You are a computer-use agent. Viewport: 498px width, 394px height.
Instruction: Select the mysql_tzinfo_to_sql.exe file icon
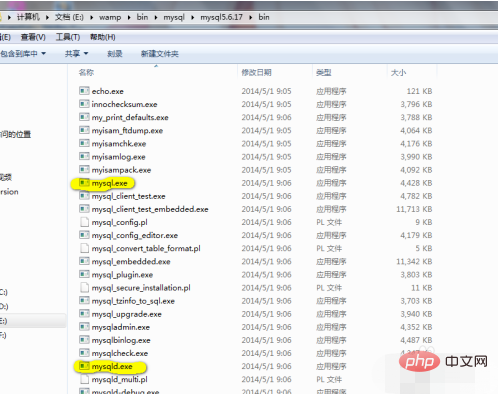click(84, 301)
